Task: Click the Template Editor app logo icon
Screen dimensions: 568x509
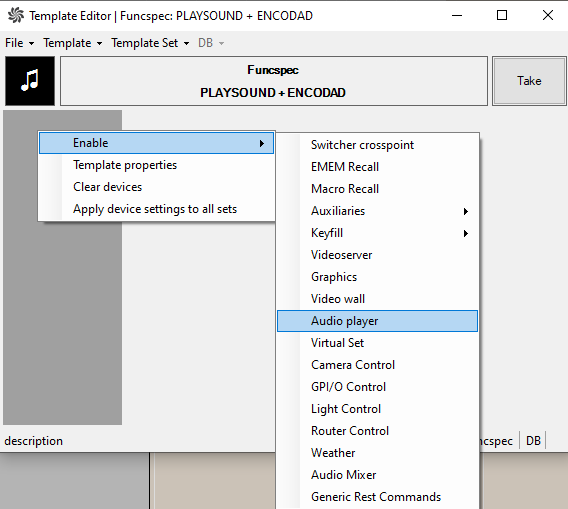Action: click(16, 16)
